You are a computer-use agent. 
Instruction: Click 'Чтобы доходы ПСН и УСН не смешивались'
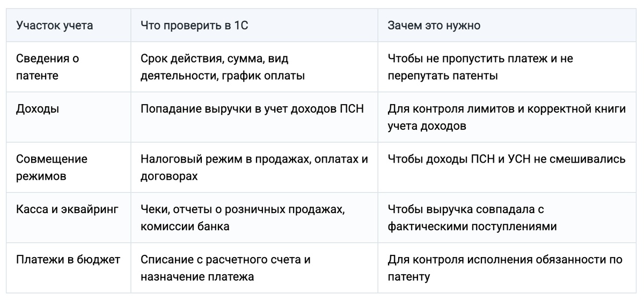[x=506, y=159]
